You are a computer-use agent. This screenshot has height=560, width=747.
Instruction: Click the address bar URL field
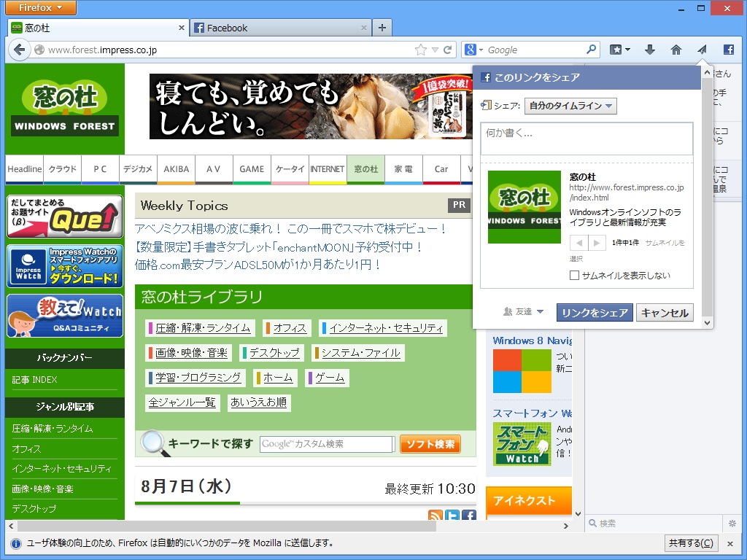[x=228, y=50]
